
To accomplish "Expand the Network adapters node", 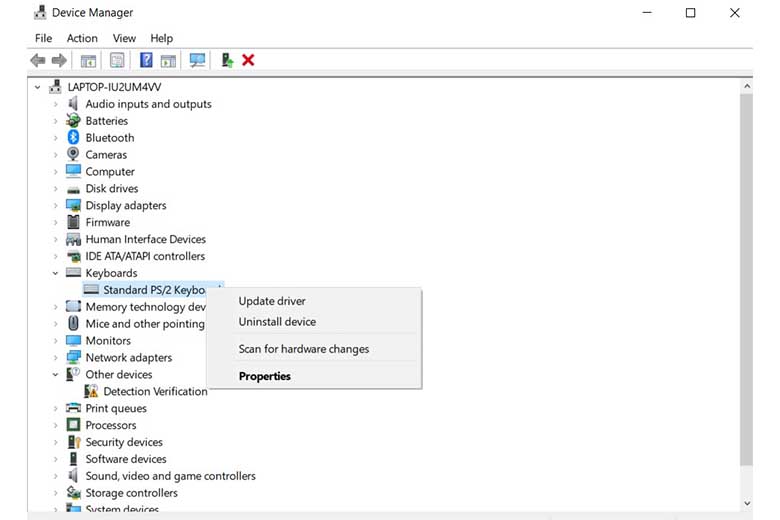I will [56, 358].
